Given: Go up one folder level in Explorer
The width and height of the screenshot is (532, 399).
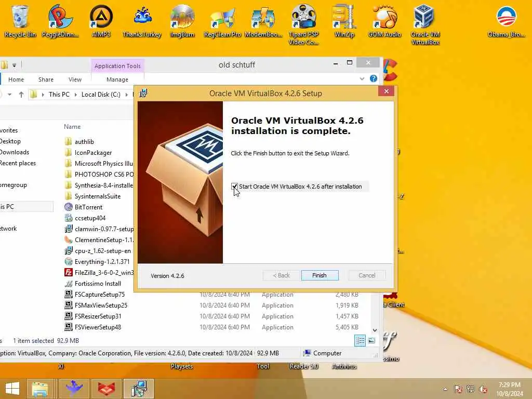Looking at the screenshot, I should point(21,95).
